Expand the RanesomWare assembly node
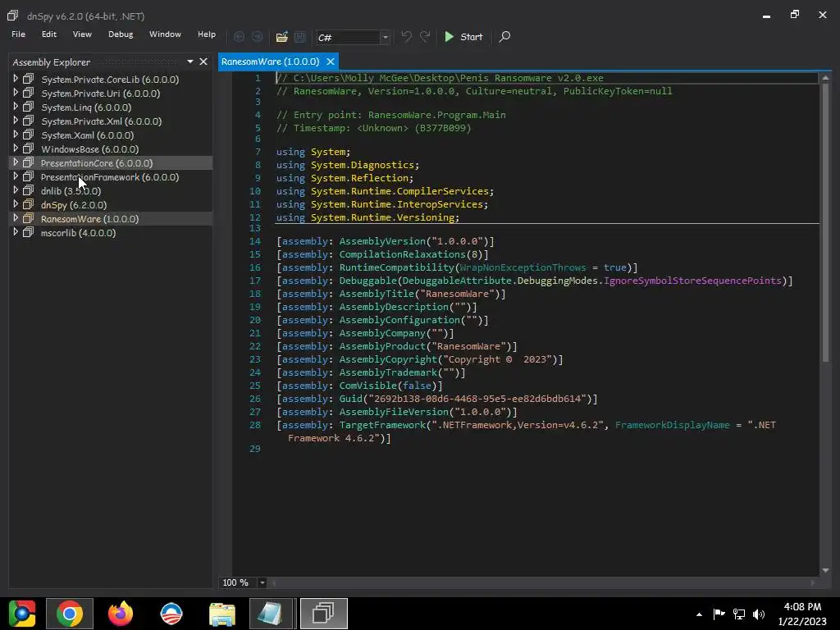This screenshot has width=840, height=630. 16,218
